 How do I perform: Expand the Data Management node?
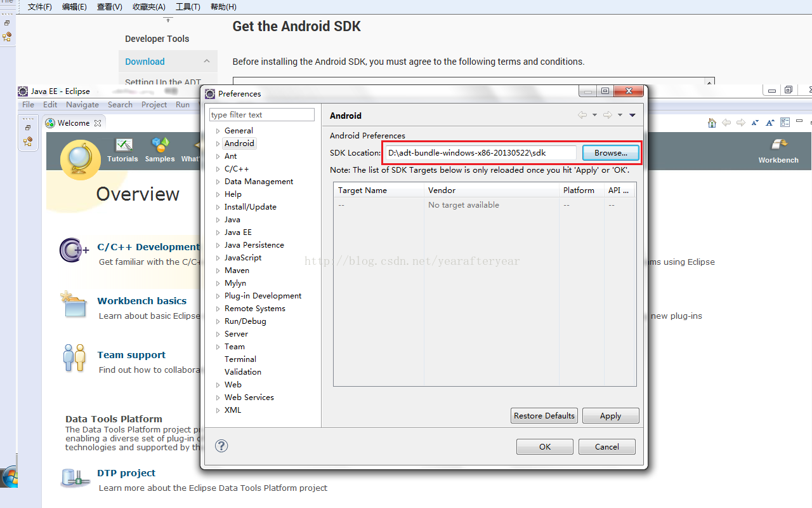pos(218,182)
